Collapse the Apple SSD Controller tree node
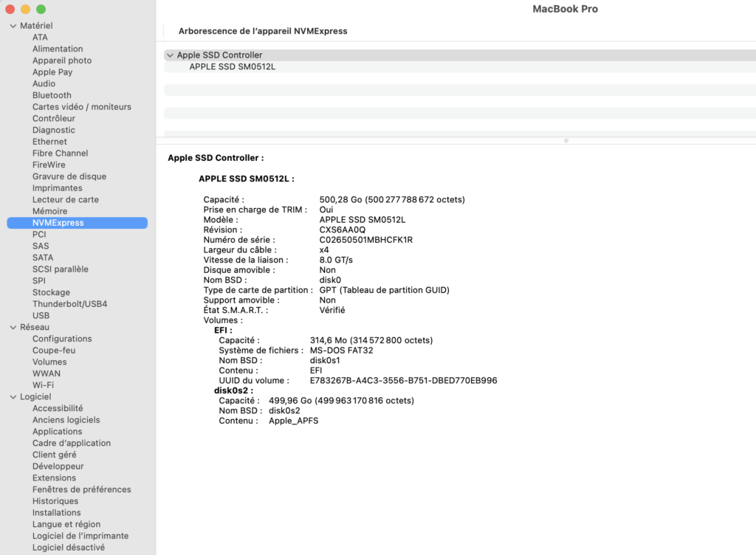 click(170, 55)
